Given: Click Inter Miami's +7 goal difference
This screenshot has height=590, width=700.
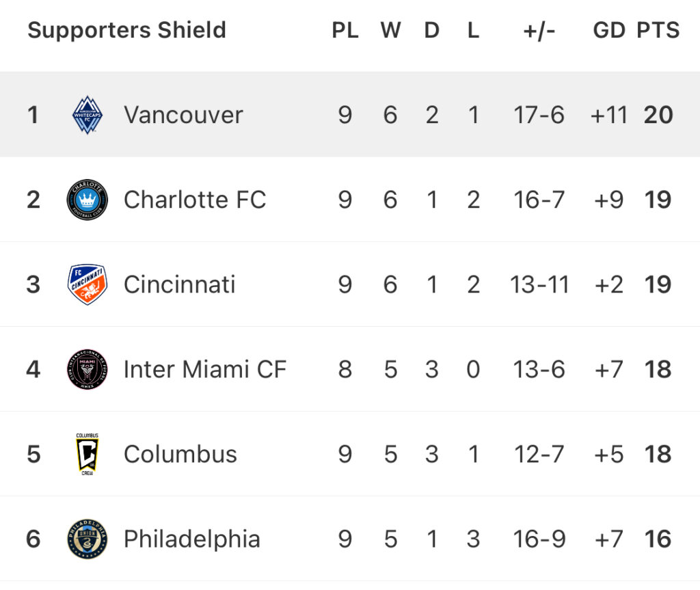Looking at the screenshot, I should tap(609, 369).
